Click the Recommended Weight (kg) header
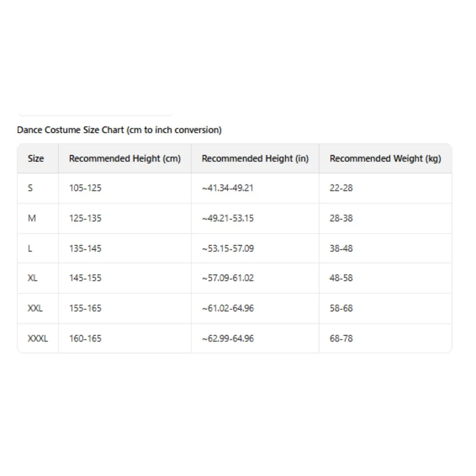 tap(385, 159)
